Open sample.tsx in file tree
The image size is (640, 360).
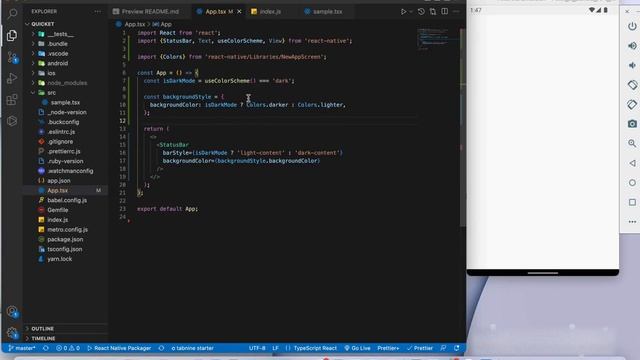65,102
